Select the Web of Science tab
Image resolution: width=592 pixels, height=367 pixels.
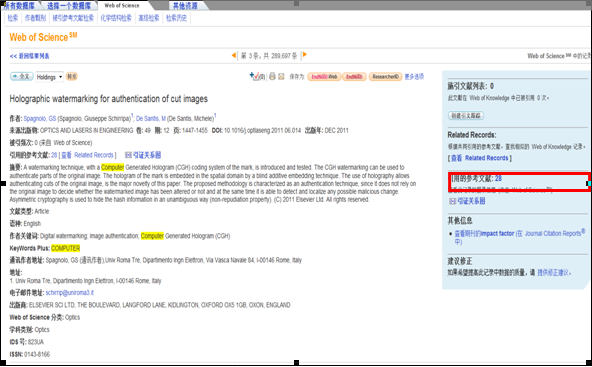click(x=122, y=6)
